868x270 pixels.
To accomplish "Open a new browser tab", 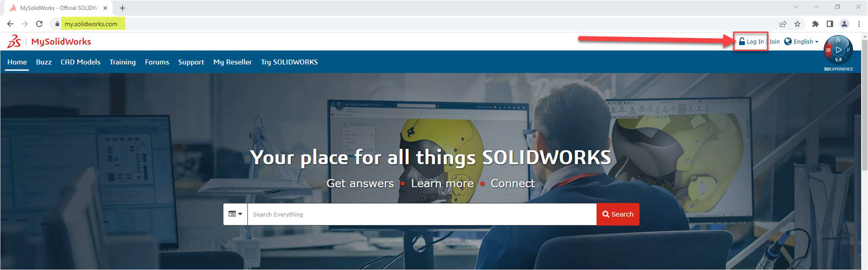I will coord(122,8).
